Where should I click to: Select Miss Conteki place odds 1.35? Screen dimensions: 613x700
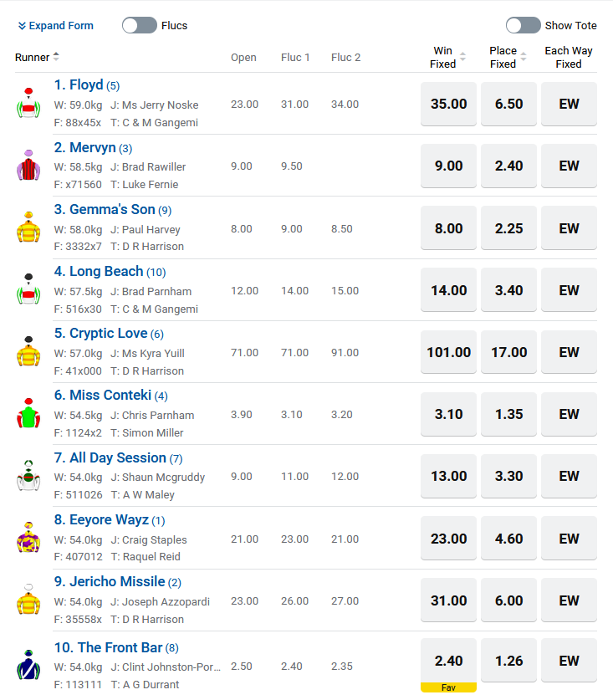point(508,415)
